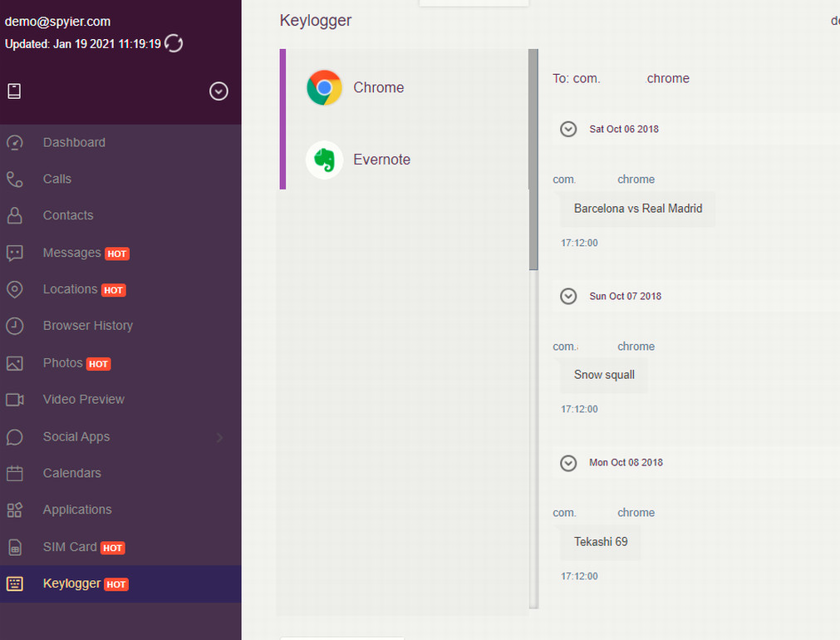Screen dimensions: 840x640
Task: Collapse the Sun Oct 07 2018 group
Action: pyautogui.click(x=568, y=297)
